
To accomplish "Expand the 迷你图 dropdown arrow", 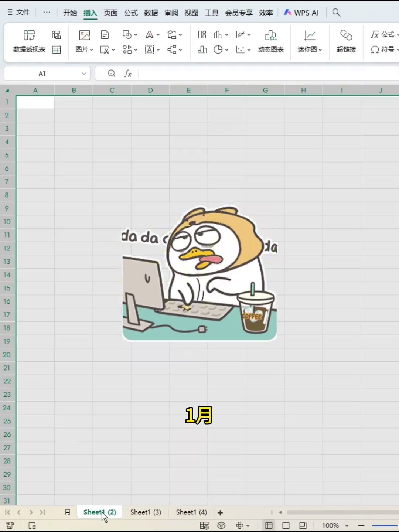I will pos(320,50).
